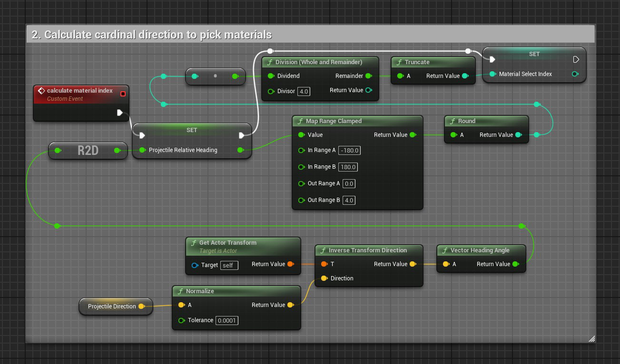
Task: Click the Direction input pin
Action: click(324, 278)
